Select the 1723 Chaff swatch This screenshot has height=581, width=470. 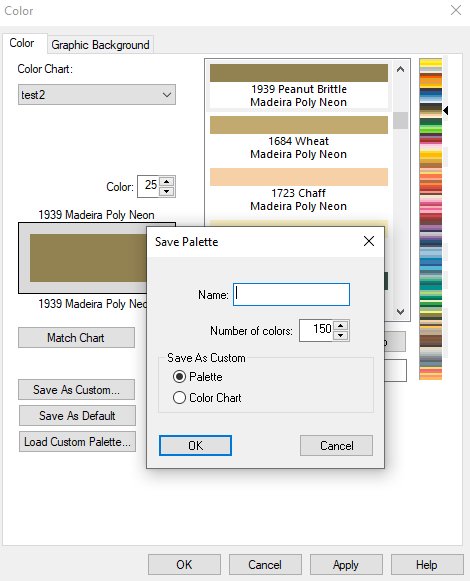pyautogui.click(x=299, y=177)
